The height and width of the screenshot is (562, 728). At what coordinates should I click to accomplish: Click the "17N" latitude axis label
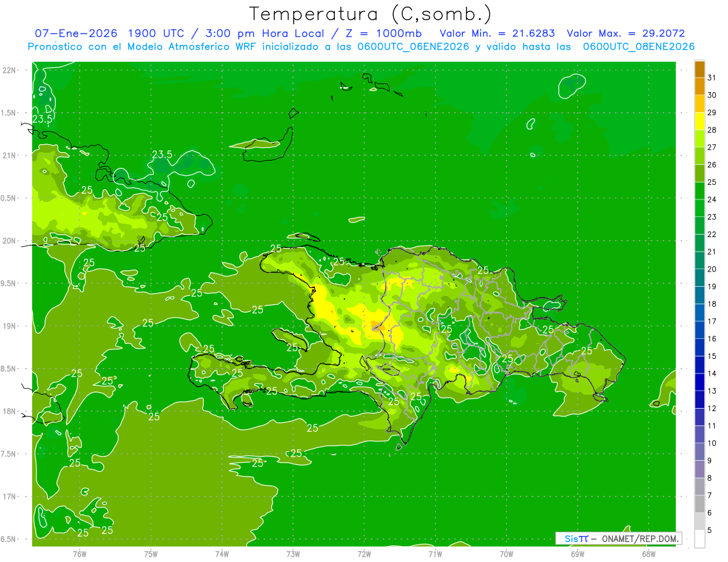pos(9,497)
